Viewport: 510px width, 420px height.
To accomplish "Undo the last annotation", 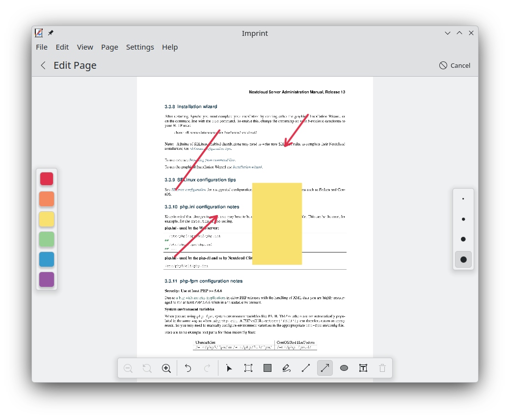I will [188, 368].
